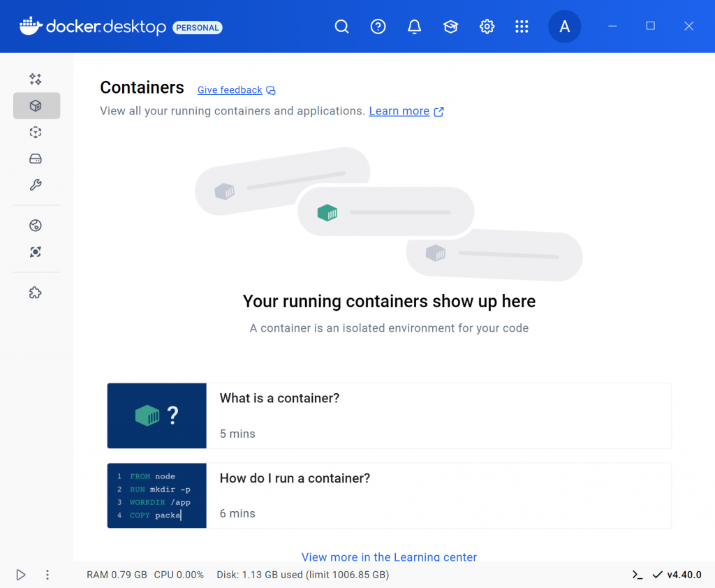This screenshot has width=715, height=588.
Task: Open Docker Hub icon in sidebar
Action: (x=36, y=226)
